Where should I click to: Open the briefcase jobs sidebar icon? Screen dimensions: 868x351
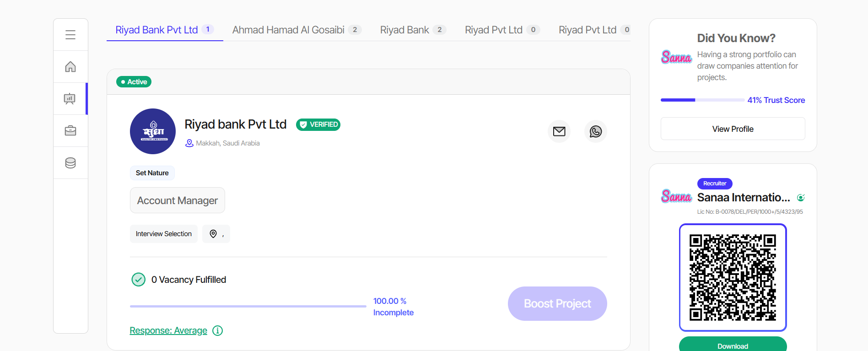[x=70, y=131]
